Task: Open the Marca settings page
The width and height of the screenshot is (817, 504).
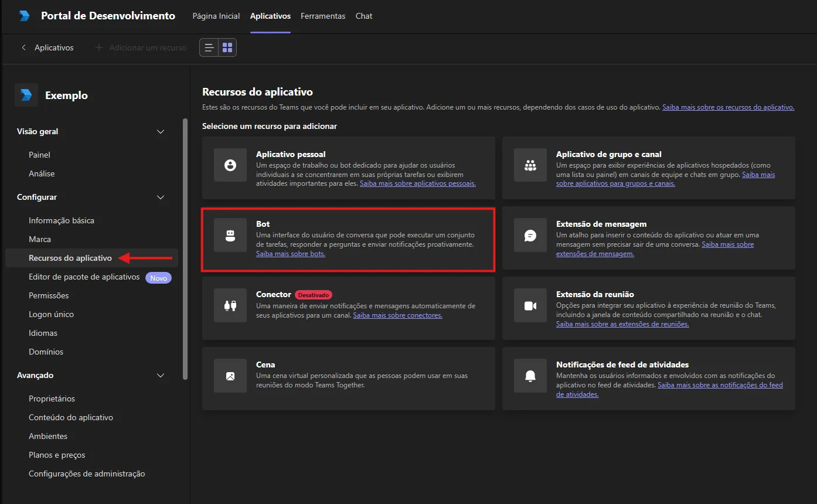Action: (x=40, y=239)
